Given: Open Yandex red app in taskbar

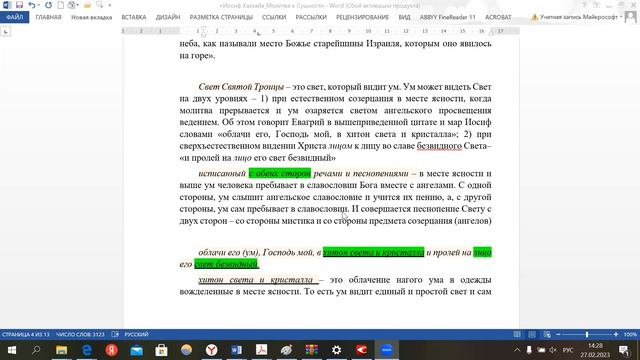Looking at the screenshot, I should pyautogui.click(x=111, y=350).
